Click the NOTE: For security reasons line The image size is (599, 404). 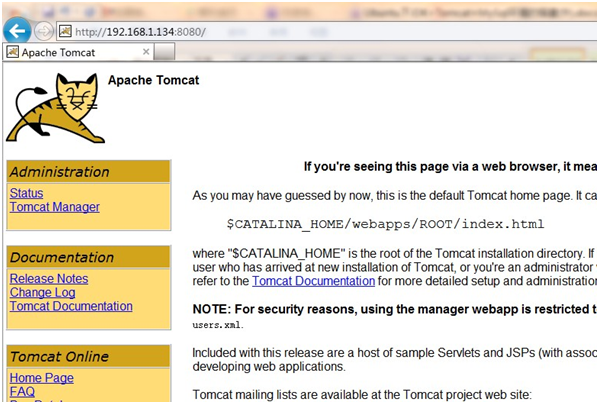(395, 309)
